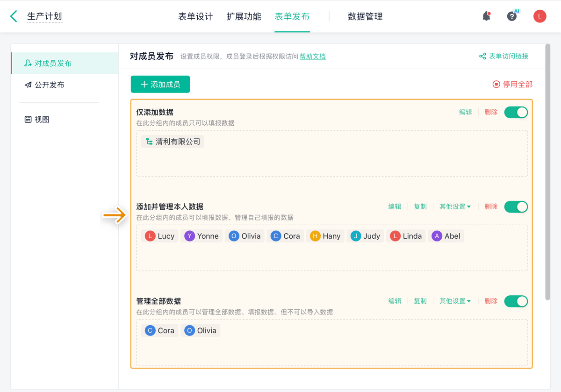Image resolution: width=561 pixels, height=392 pixels.
Task: Click the AI help question-mark icon
Action: coord(512,16)
